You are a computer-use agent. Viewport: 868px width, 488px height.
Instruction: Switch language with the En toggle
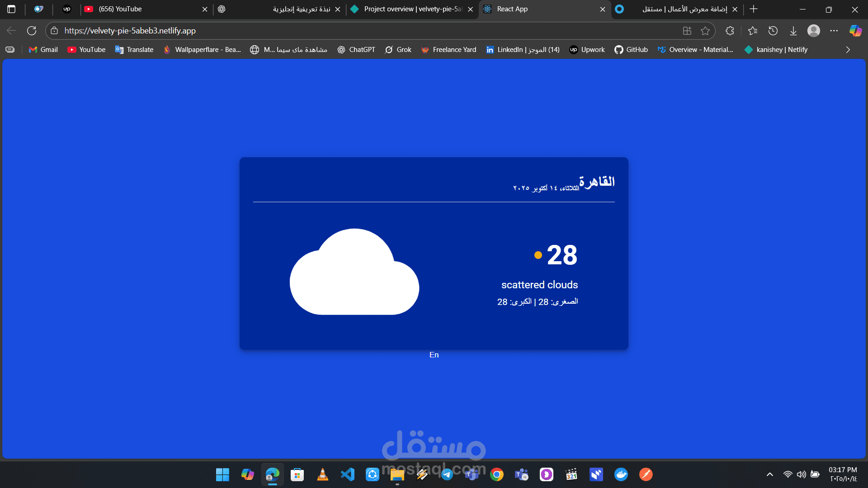(x=434, y=355)
